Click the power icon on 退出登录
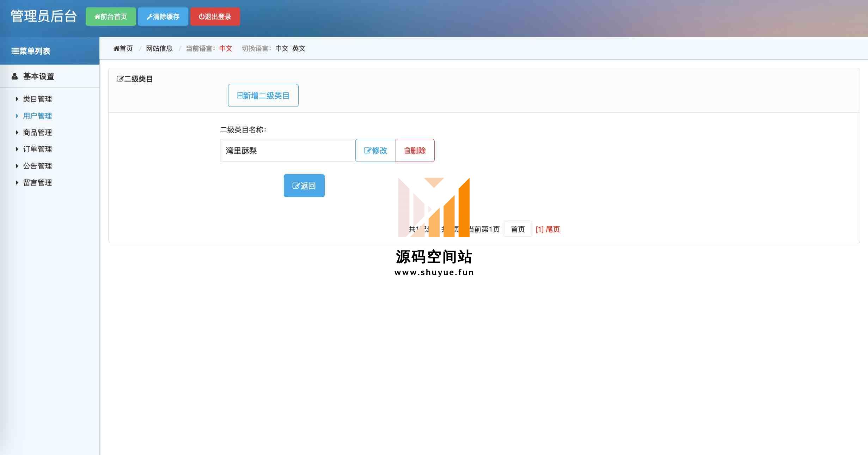This screenshot has width=868, height=455. coord(201,17)
